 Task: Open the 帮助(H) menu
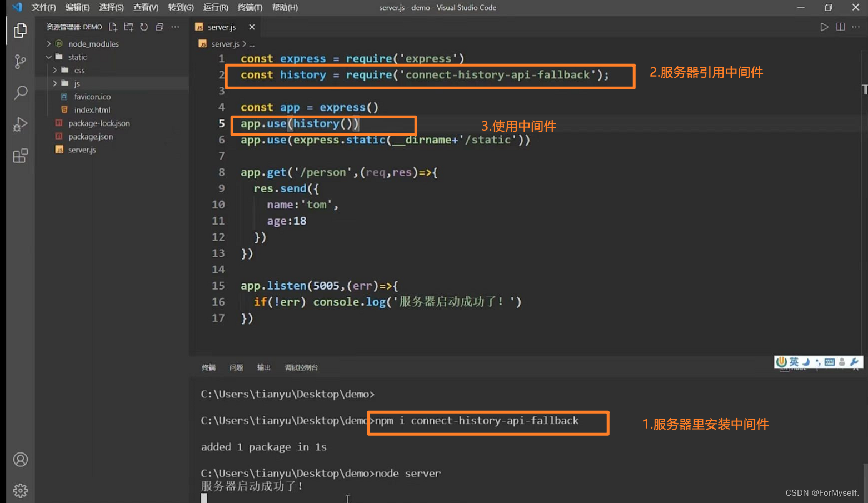coord(285,7)
